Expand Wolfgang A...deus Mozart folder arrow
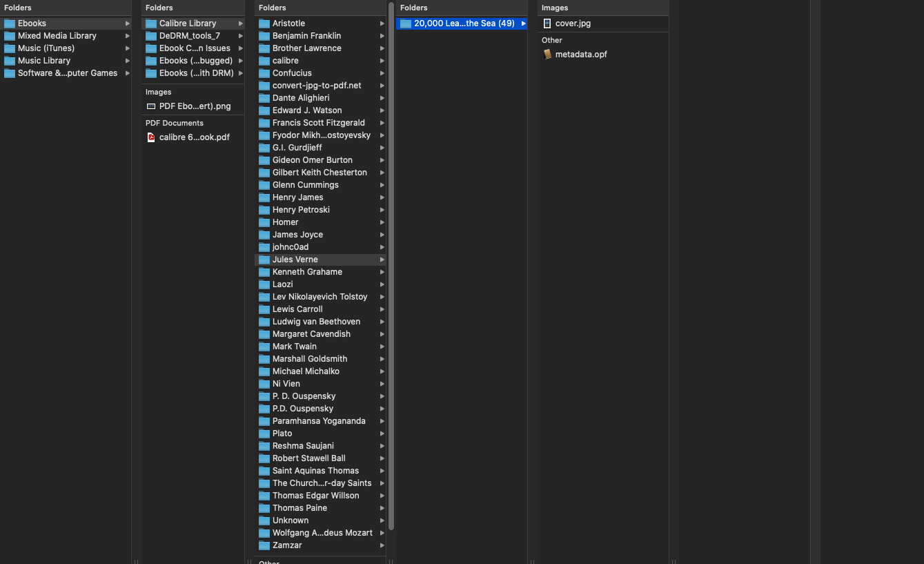 (x=382, y=533)
